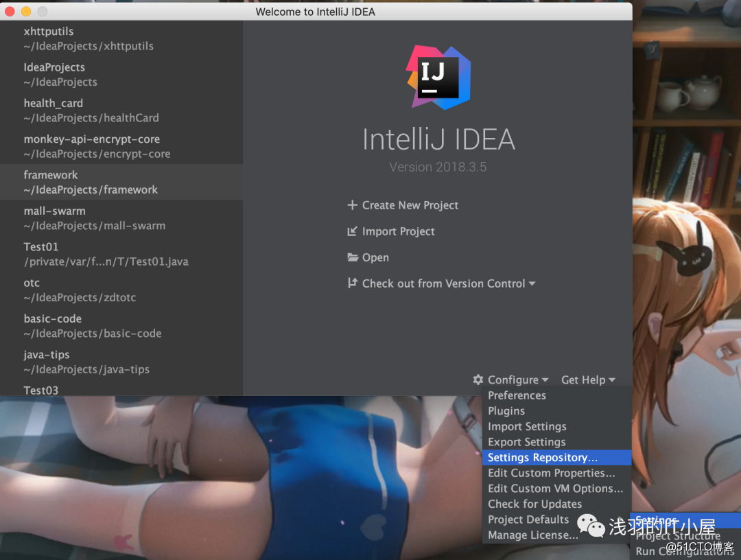Select Import Settings option
The height and width of the screenshot is (560, 741).
pyautogui.click(x=527, y=426)
